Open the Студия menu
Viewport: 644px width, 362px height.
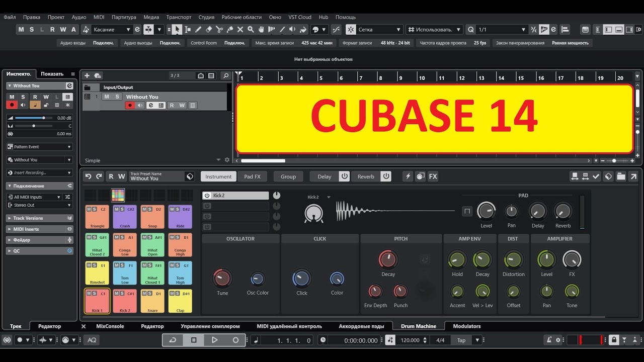[x=206, y=17]
